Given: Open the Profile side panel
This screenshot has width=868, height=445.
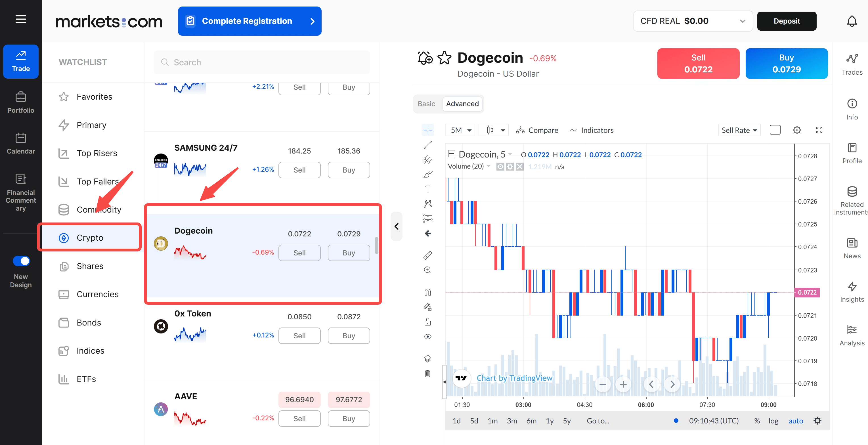Looking at the screenshot, I should tap(852, 153).
